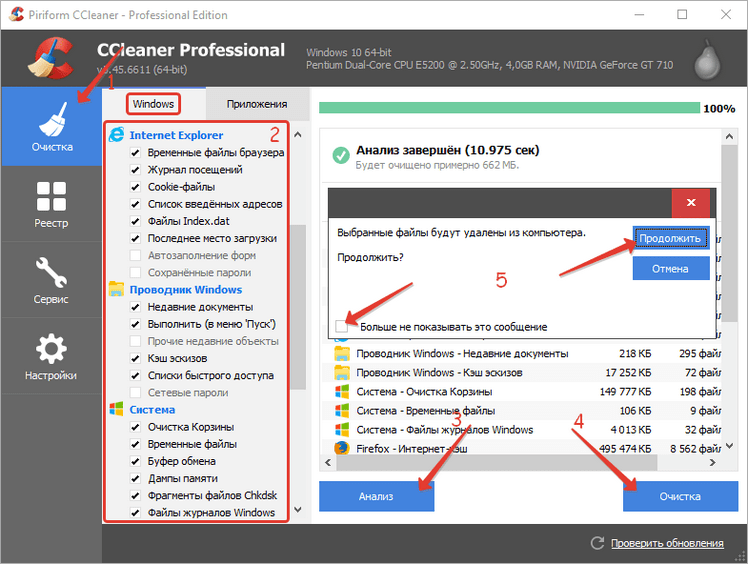Image resolution: width=748 pixels, height=564 pixels.
Task: Click the green 100% progress bar
Action: click(x=509, y=108)
